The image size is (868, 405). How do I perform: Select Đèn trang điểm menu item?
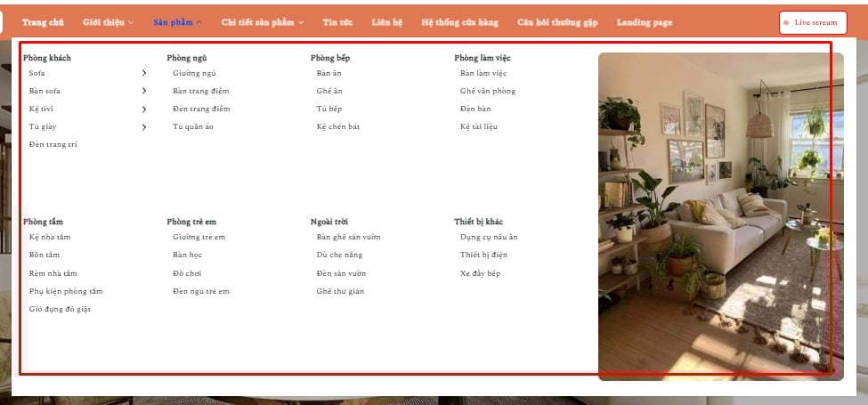coord(201,109)
